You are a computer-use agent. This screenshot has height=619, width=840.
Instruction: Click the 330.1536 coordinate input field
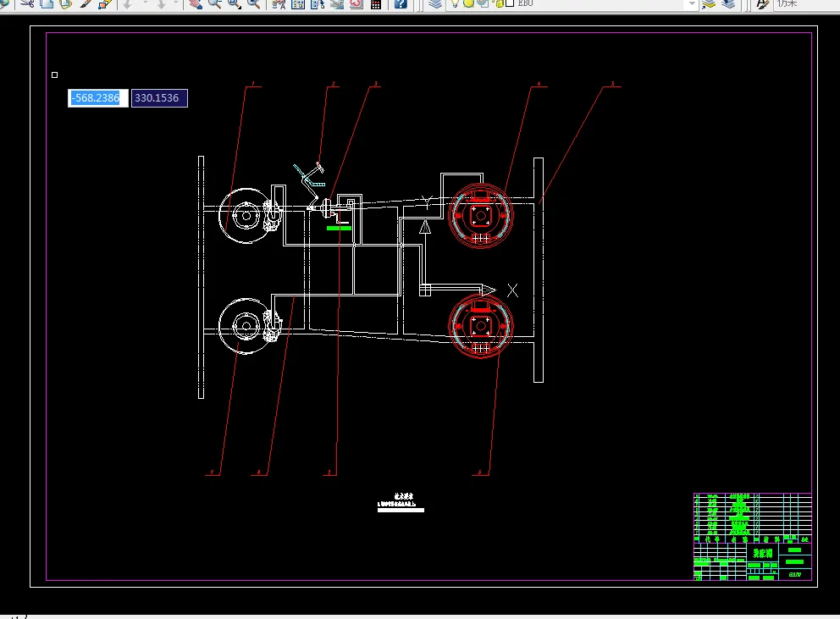pos(160,98)
